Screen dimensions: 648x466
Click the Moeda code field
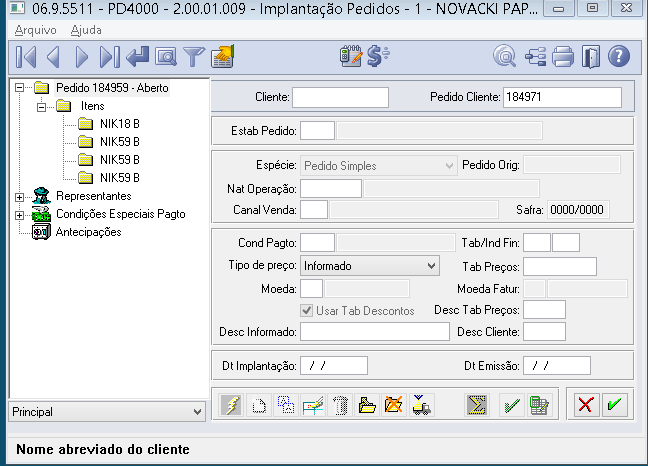(x=312, y=289)
